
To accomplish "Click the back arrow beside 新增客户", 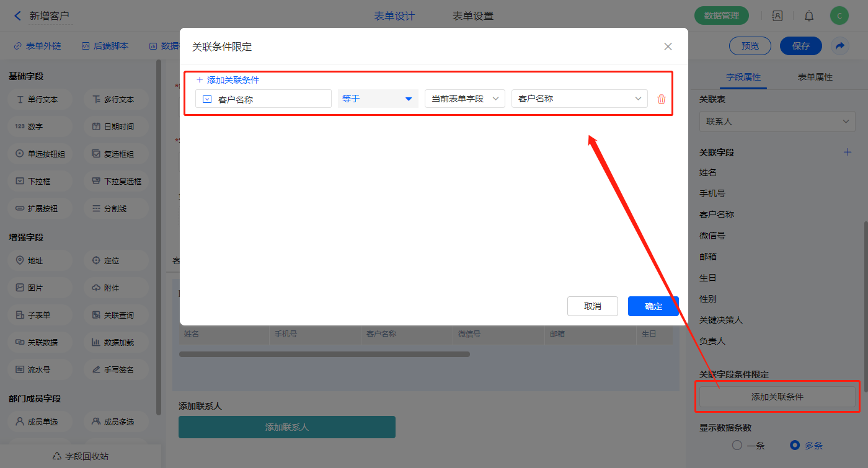I will pyautogui.click(x=17, y=16).
